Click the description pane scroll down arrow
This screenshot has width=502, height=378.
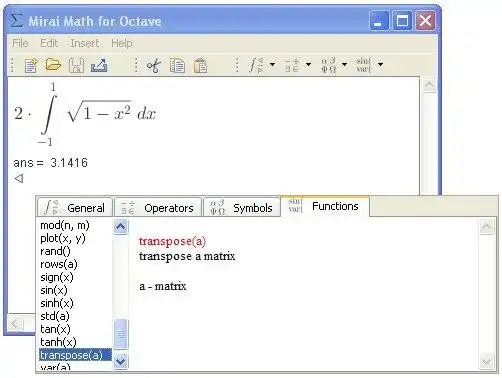(486, 361)
